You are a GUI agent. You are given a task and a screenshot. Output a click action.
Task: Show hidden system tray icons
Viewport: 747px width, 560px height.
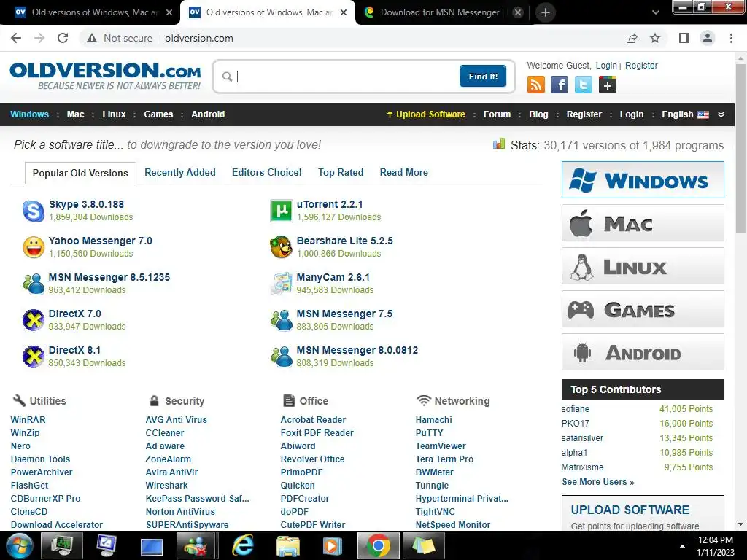tap(682, 546)
